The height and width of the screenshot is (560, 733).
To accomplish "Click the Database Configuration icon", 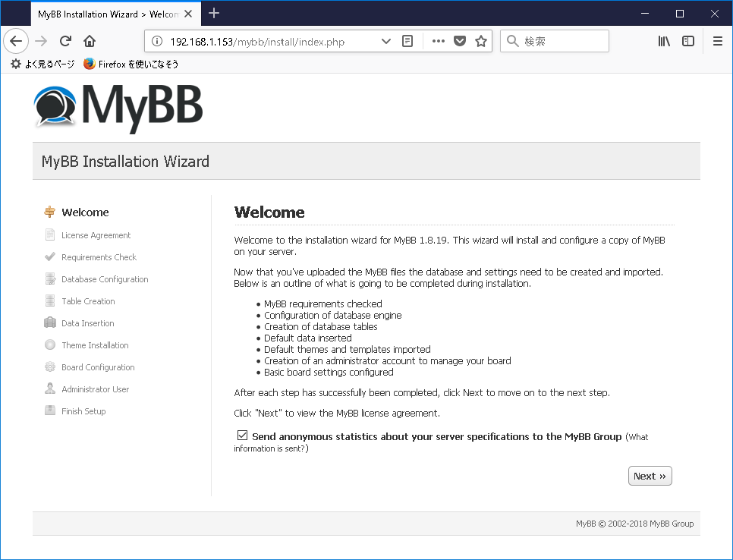I will [50, 278].
